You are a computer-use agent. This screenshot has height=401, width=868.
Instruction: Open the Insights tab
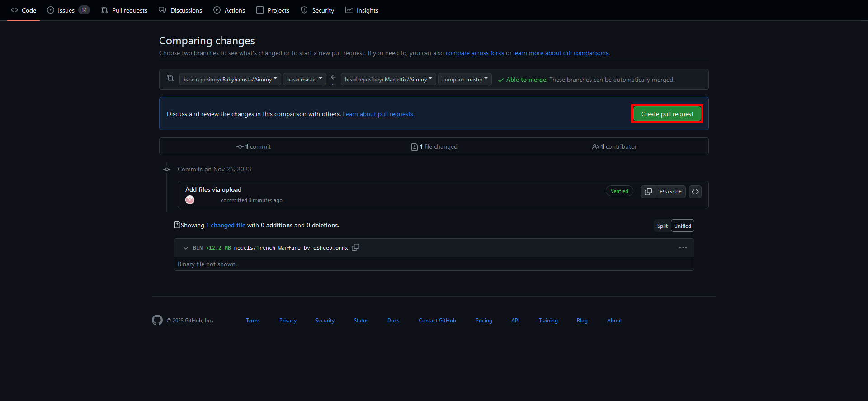362,10
